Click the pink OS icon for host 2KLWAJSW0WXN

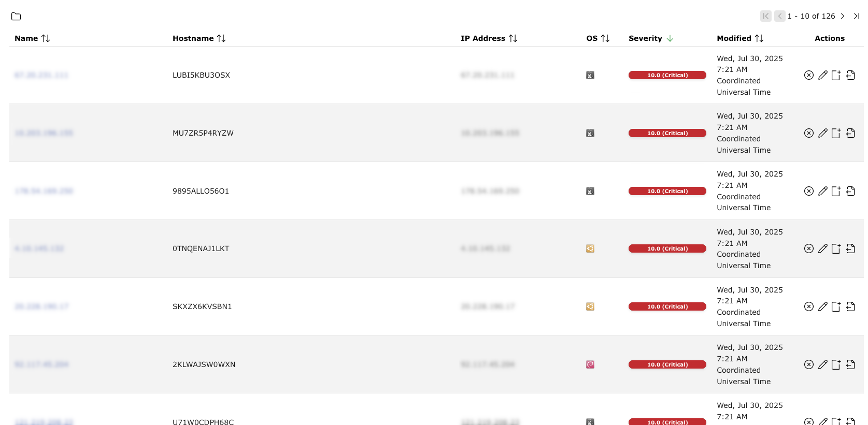(x=590, y=364)
